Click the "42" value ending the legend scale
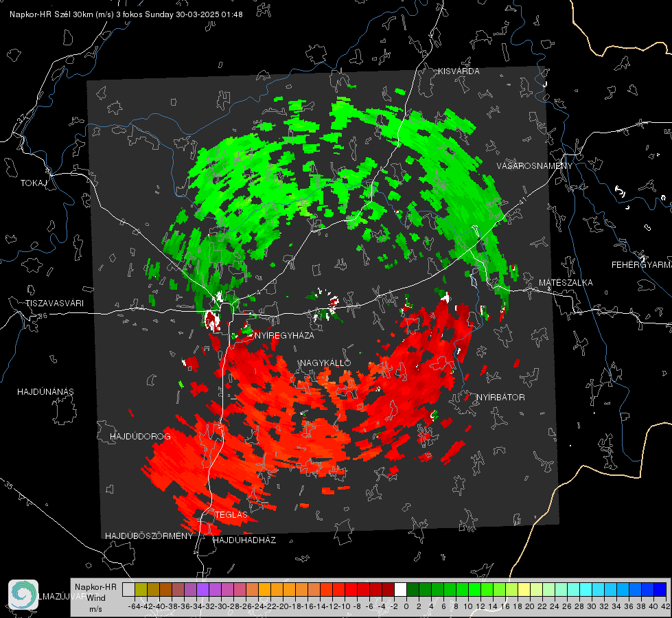The image size is (672, 618). point(665,606)
